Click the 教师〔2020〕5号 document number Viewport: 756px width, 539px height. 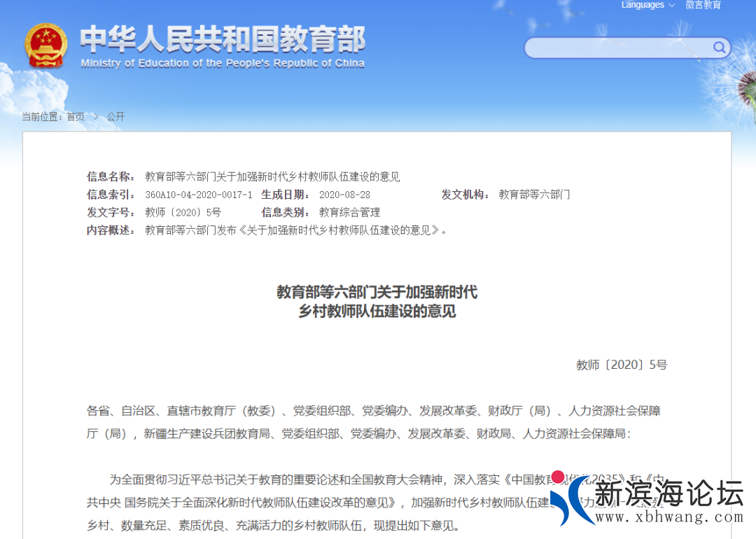pos(186,212)
